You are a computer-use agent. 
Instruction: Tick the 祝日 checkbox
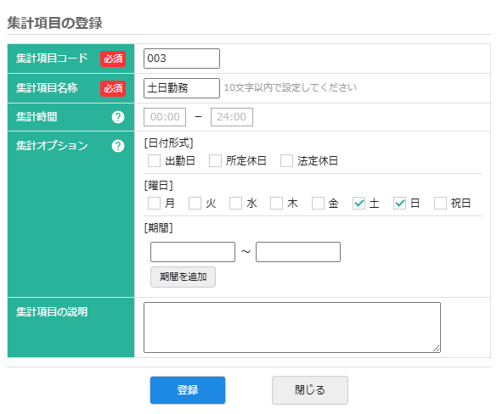coord(440,203)
